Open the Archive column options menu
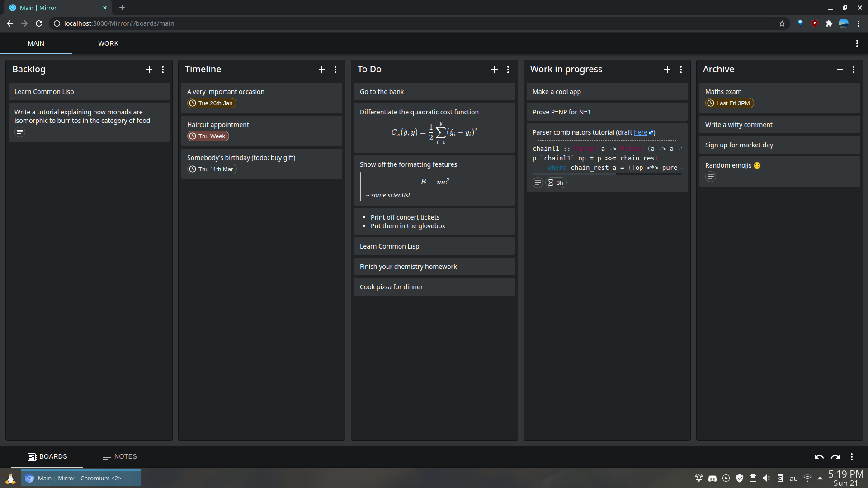868x488 pixels. [854, 70]
